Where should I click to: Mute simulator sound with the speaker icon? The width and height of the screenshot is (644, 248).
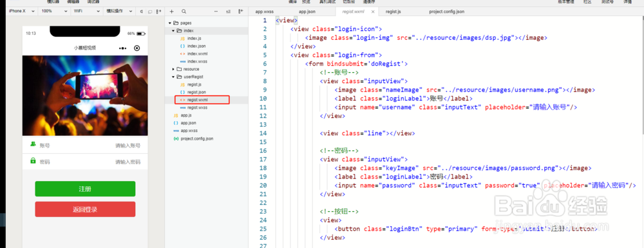tap(142, 12)
